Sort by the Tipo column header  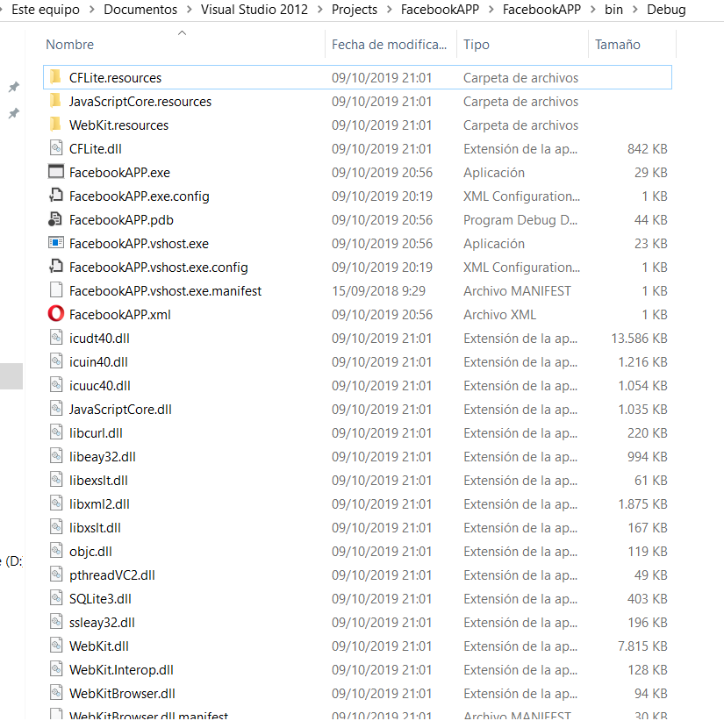click(476, 45)
